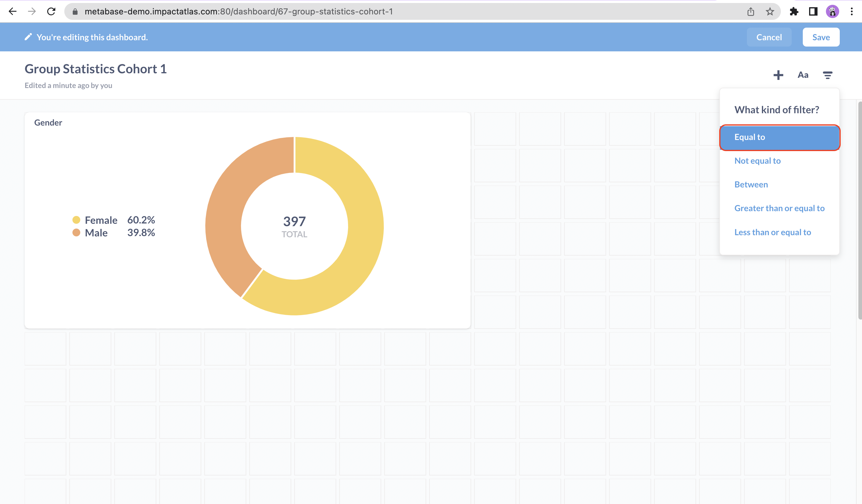Image resolution: width=862 pixels, height=504 pixels.
Task: Bookmark this page with the star icon
Action: [x=770, y=12]
